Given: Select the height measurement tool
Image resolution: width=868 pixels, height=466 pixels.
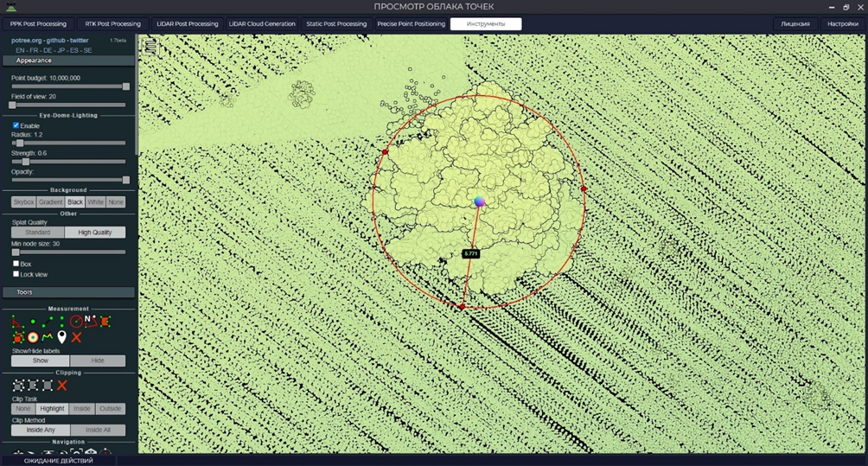Looking at the screenshot, I should [61, 322].
